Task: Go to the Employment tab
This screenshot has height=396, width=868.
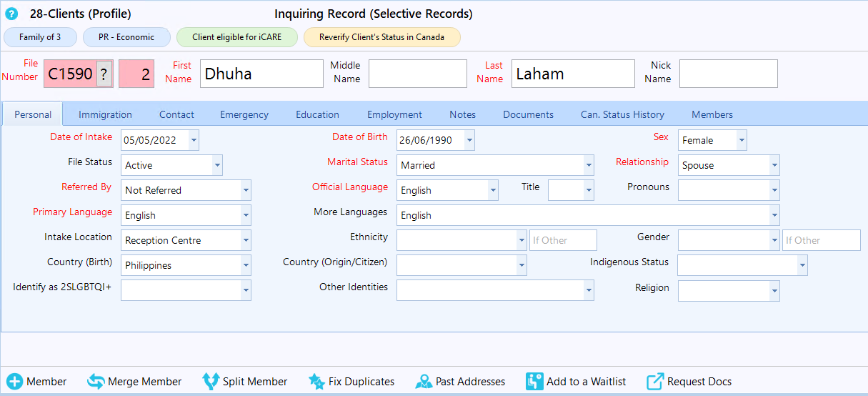Action: pyautogui.click(x=394, y=114)
